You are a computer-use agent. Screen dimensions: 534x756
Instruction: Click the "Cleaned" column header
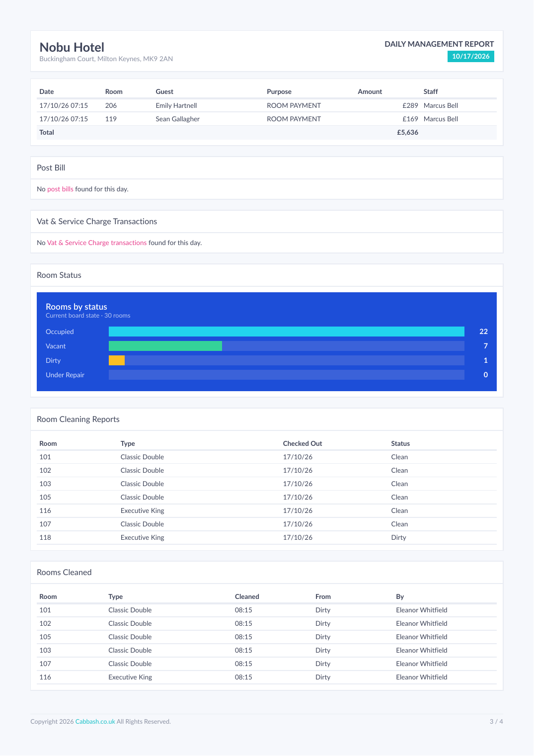[x=247, y=596]
